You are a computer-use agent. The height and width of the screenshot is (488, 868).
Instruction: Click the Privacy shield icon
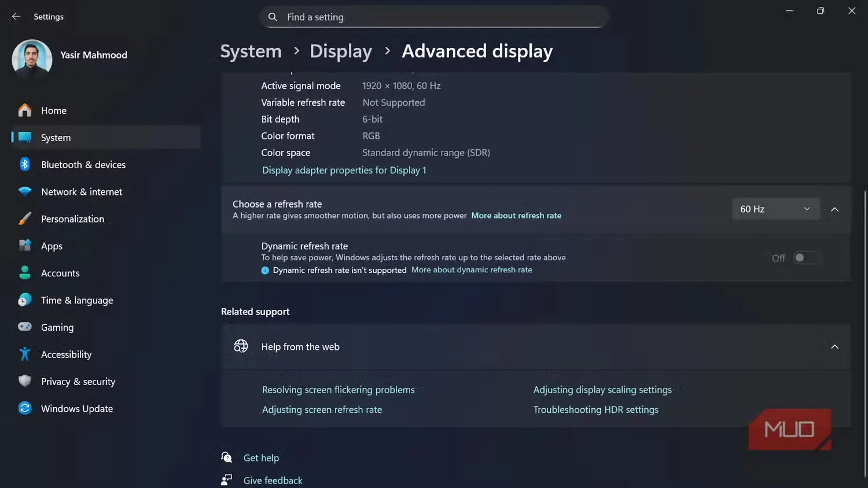click(x=25, y=381)
